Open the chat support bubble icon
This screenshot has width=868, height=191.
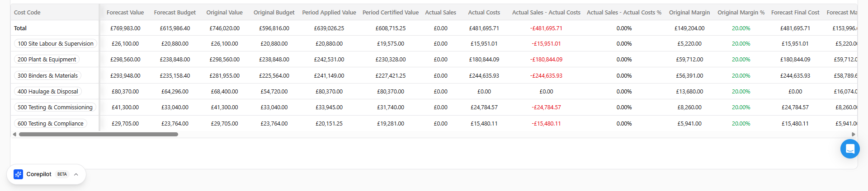(x=850, y=149)
